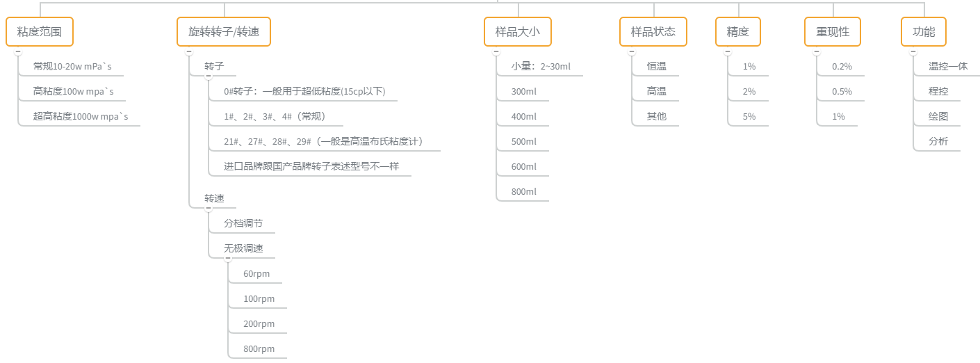Select the 0#转子 ultra-low viscosity item
Viewport: 980px width, 363px height.
tap(304, 92)
